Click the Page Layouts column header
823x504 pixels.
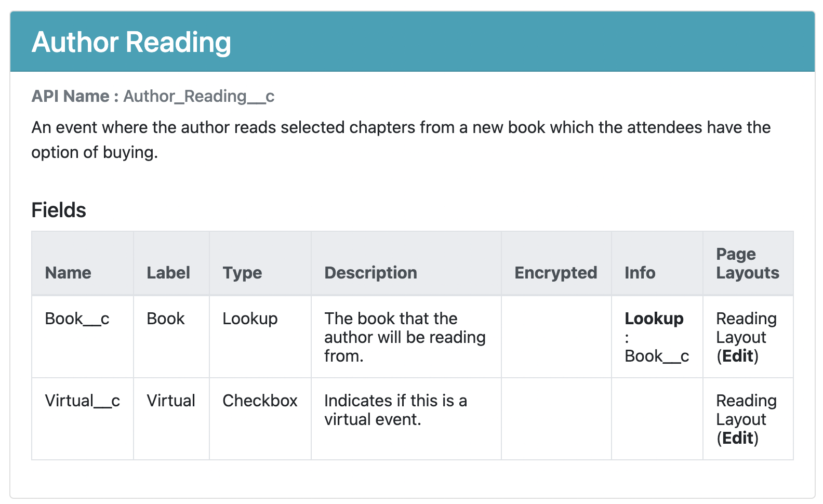(747, 263)
